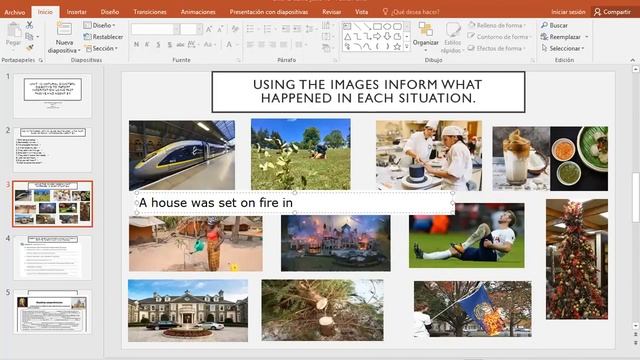640x360 pixels.
Task: Open the font name combo box
Action: (155, 29)
